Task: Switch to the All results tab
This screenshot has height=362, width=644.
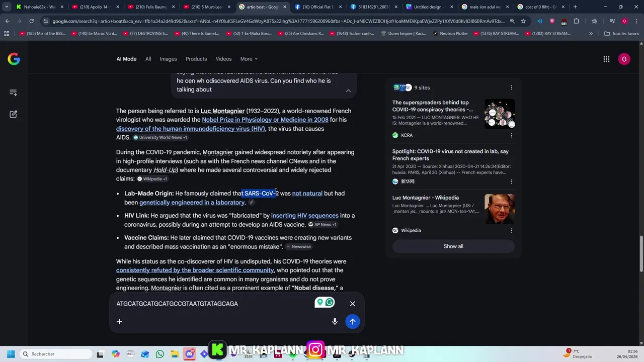Action: (x=148, y=59)
